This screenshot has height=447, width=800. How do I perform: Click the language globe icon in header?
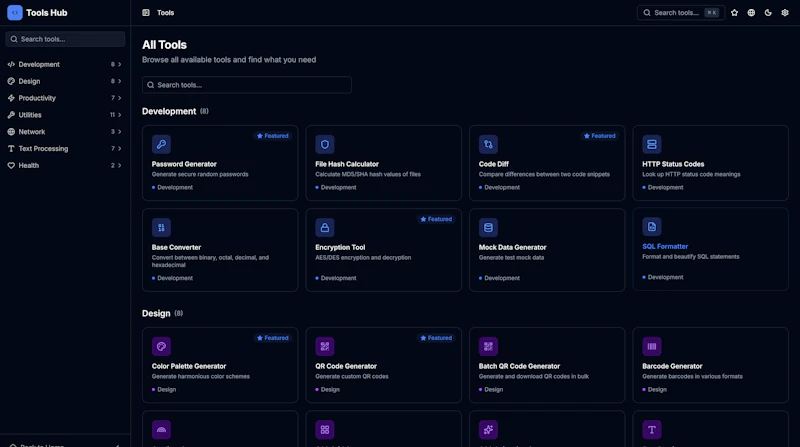click(751, 13)
